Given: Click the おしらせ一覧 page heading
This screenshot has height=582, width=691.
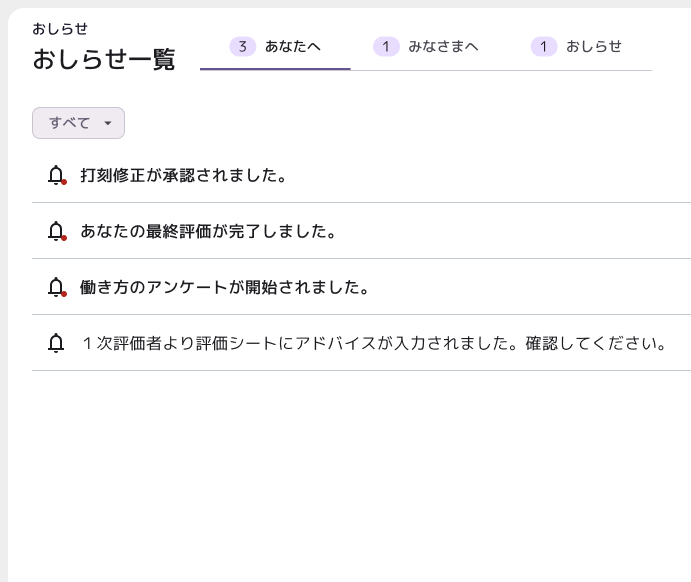Looking at the screenshot, I should coord(104,59).
